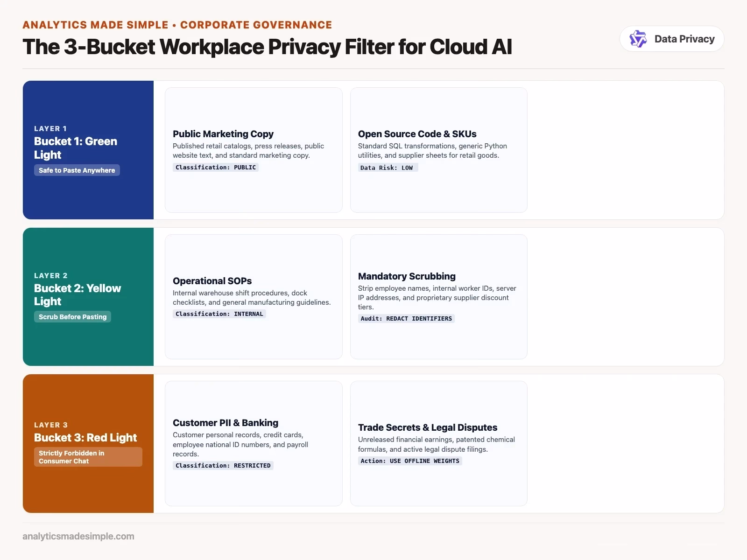Click the "Action: USE OFFLINE WEIGHTS" tag
The height and width of the screenshot is (560, 747).
[410, 461]
